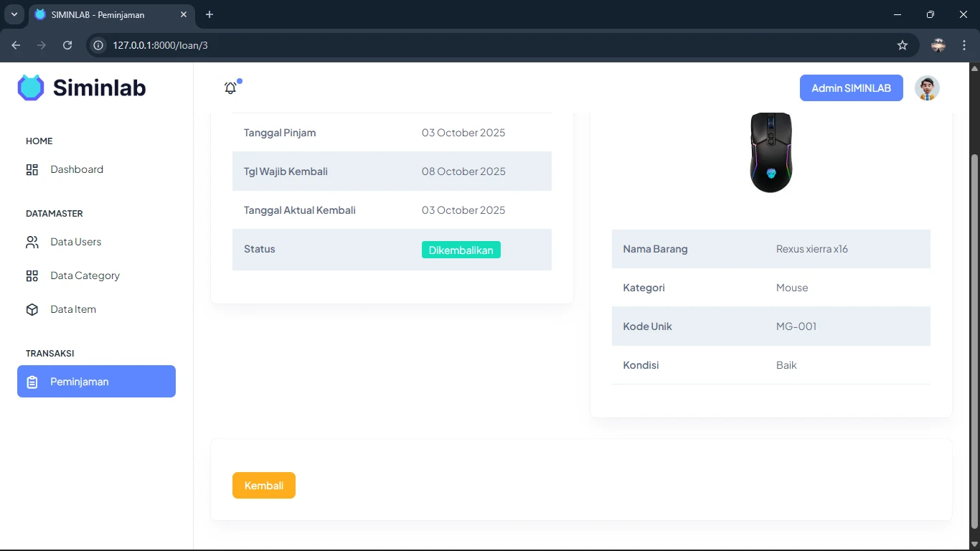The height and width of the screenshot is (551, 980).
Task: Click the Dashboard grid icon in sidebar
Action: pos(32,170)
